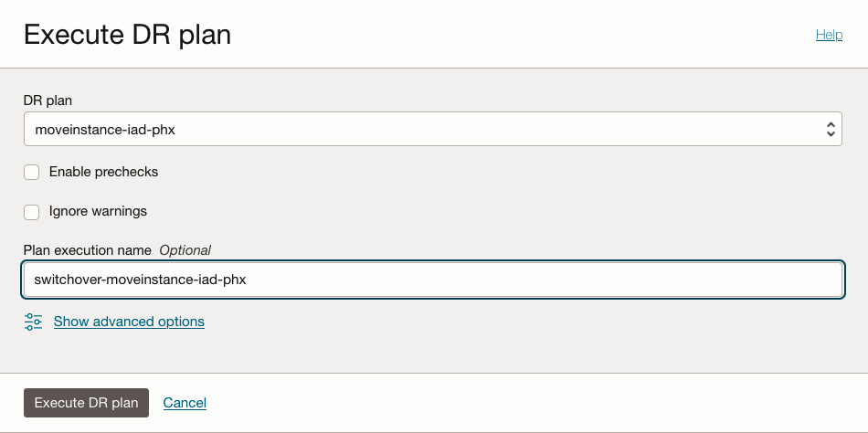868x433 pixels.
Task: Select the moveinstance-iad-phx value text
Action: pos(105,130)
